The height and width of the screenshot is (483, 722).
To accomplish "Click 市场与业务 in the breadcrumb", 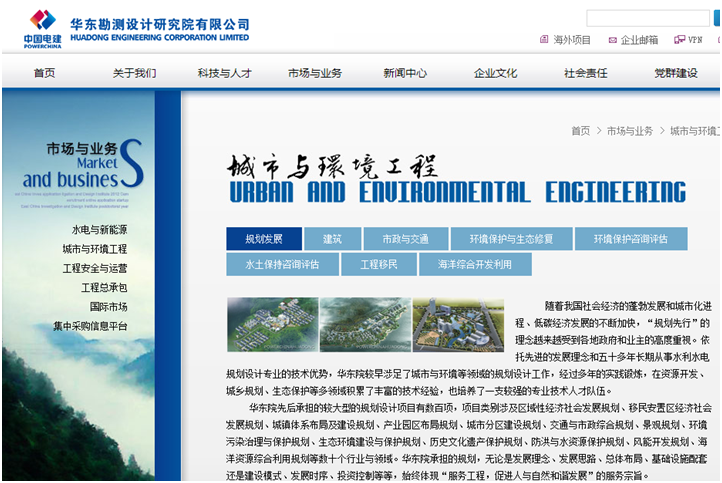I will point(629,131).
